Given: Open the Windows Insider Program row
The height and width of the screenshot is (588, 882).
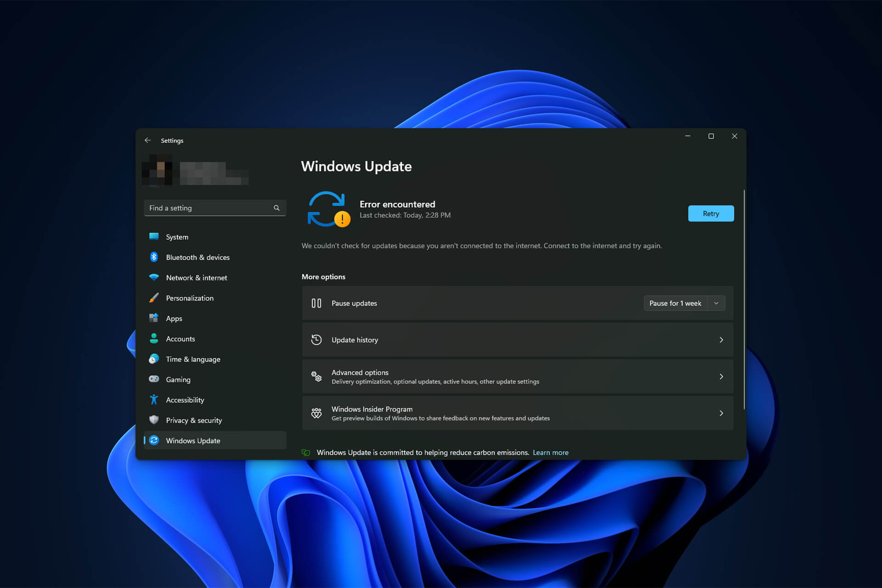Looking at the screenshot, I should pyautogui.click(x=518, y=413).
